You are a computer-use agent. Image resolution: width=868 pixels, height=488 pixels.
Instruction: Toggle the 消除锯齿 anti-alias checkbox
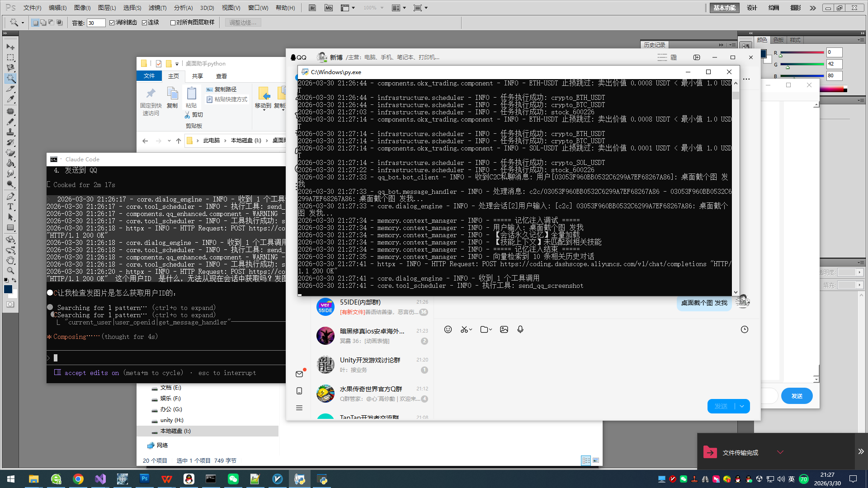(112, 23)
